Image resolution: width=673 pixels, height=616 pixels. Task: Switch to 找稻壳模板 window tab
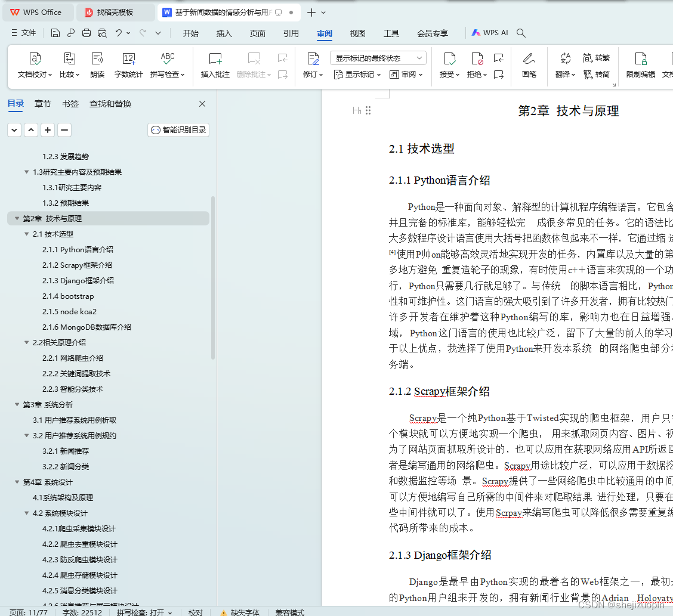click(x=115, y=13)
